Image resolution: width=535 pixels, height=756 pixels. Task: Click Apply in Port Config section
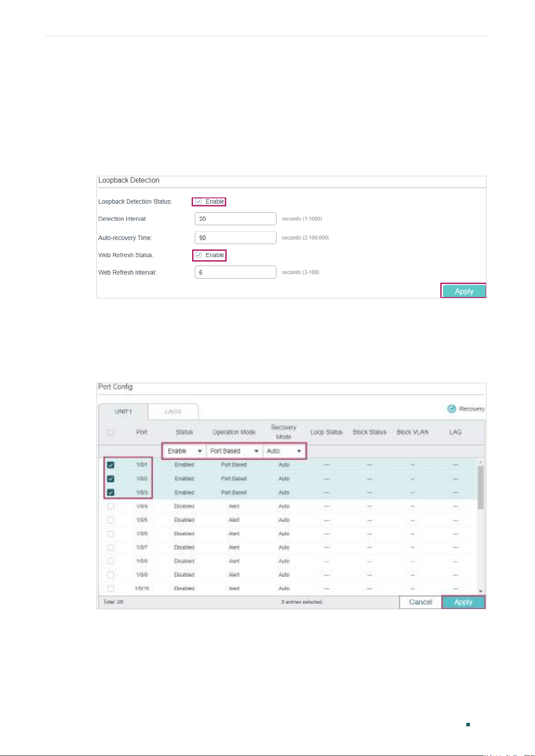[x=463, y=602]
